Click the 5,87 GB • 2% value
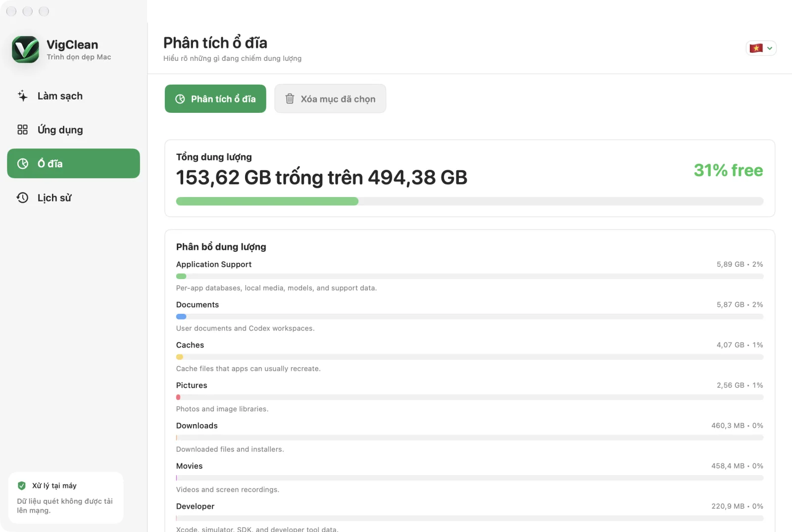 point(740,305)
